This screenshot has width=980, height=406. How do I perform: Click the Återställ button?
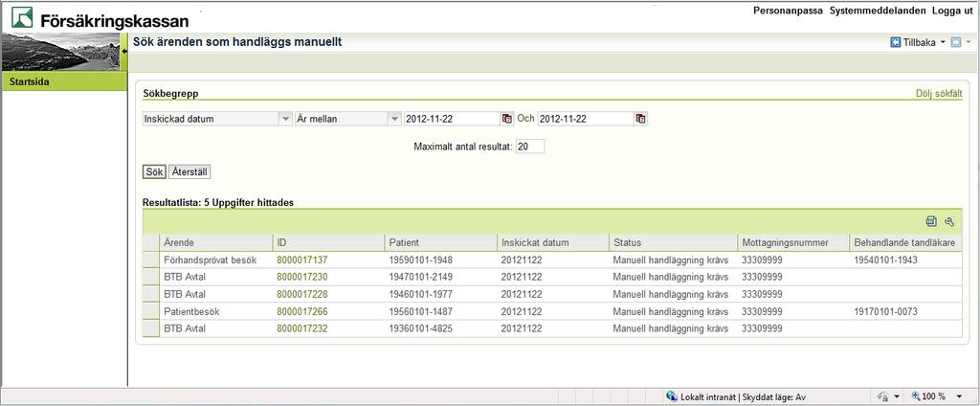(x=189, y=171)
